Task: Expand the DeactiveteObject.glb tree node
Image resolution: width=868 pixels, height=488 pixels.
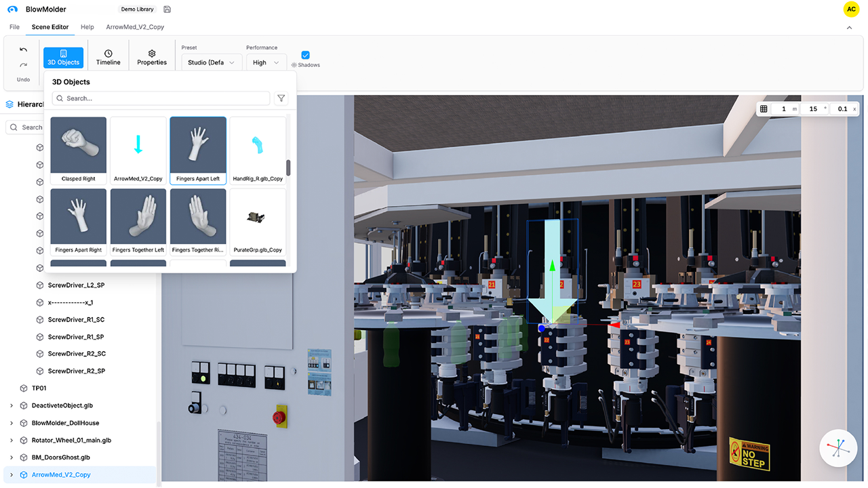Action: [12, 406]
